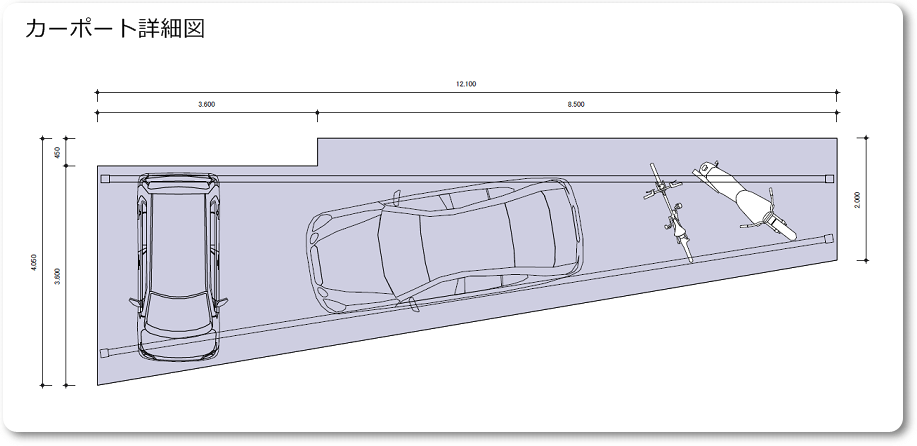Click the top-right carport post square

click(828, 178)
